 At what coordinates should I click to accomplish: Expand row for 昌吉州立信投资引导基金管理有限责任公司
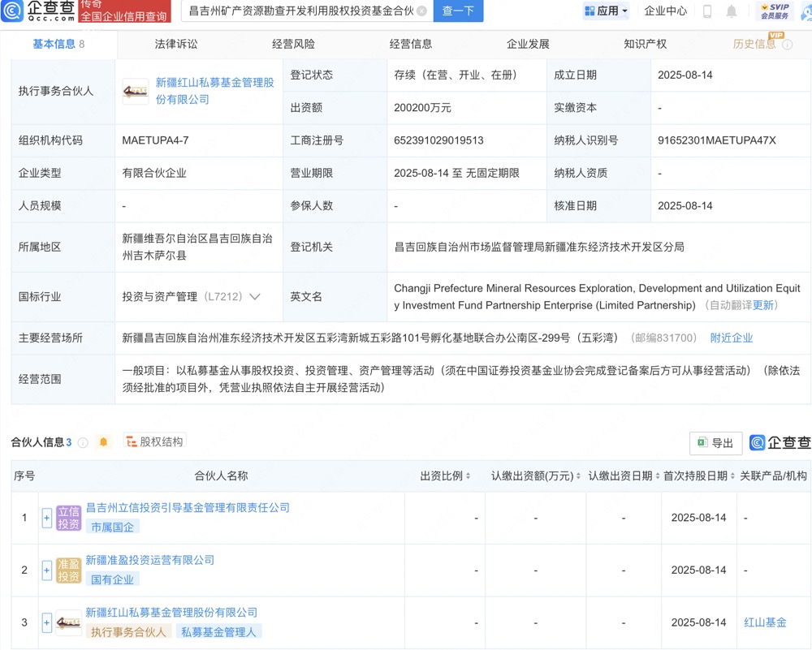click(46, 518)
